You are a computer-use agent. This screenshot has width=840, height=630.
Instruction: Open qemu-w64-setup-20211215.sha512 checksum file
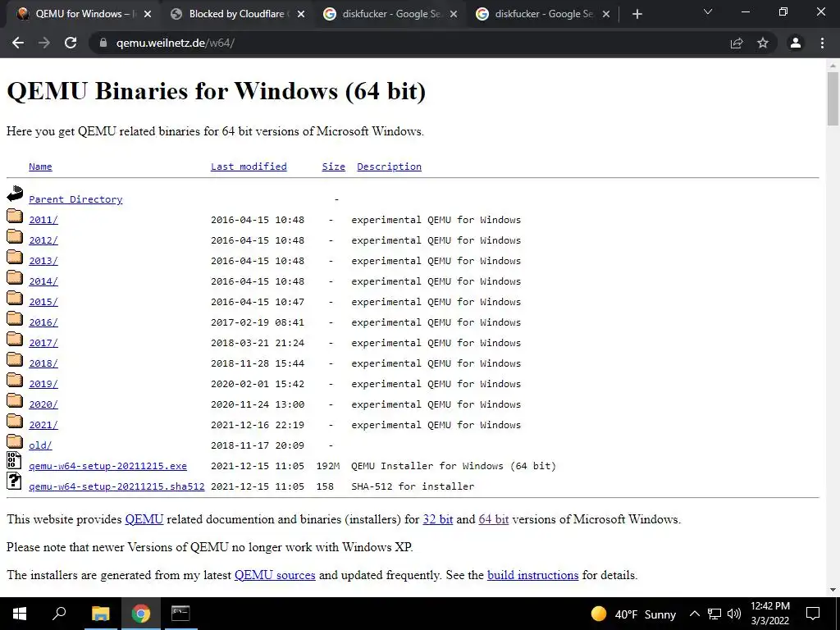point(116,486)
